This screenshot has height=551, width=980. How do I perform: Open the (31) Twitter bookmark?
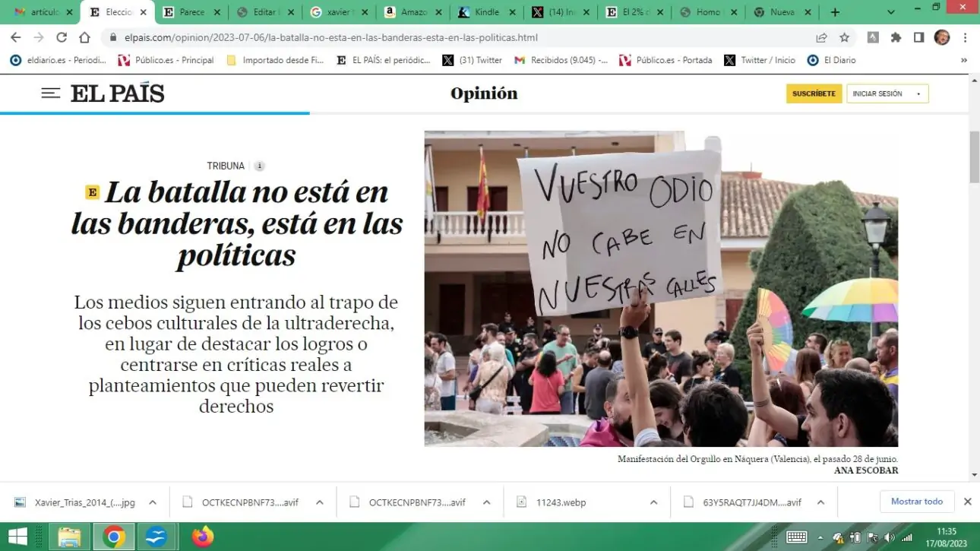pyautogui.click(x=473, y=60)
